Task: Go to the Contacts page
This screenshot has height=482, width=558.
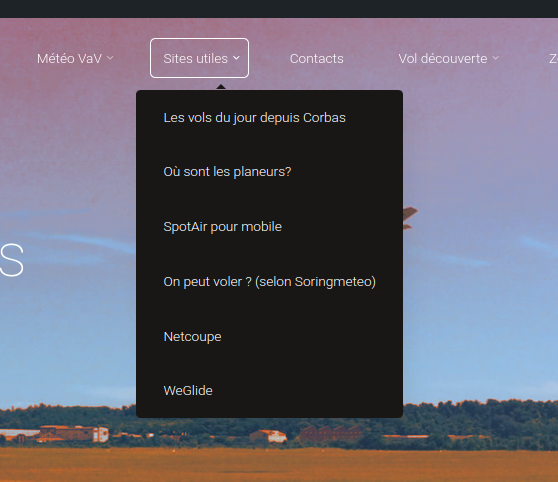Action: coord(316,58)
